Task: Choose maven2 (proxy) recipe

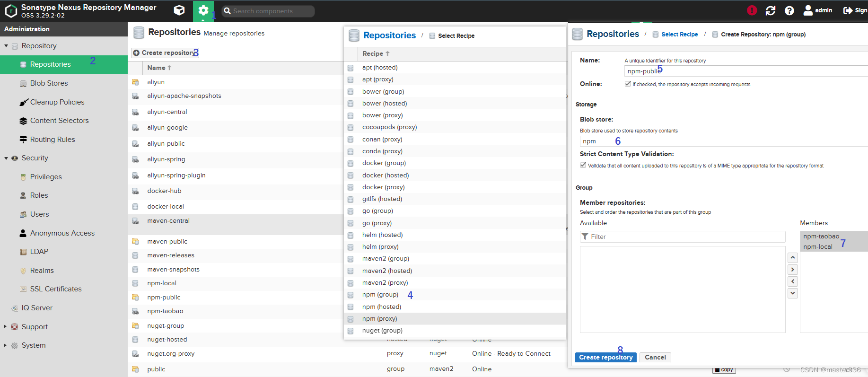Action: [385, 283]
